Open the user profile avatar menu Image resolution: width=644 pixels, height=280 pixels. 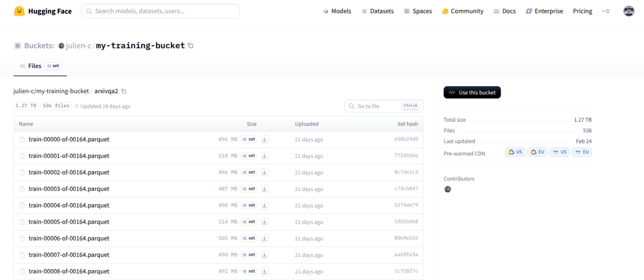click(628, 11)
